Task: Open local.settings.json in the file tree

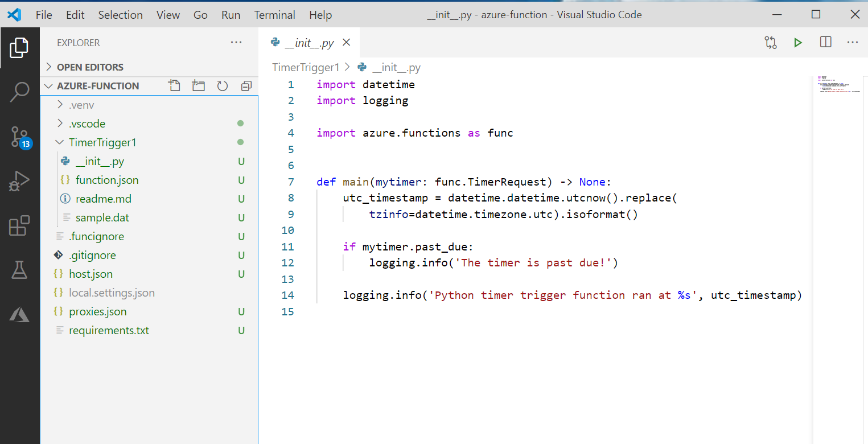Action: [x=149, y=293]
